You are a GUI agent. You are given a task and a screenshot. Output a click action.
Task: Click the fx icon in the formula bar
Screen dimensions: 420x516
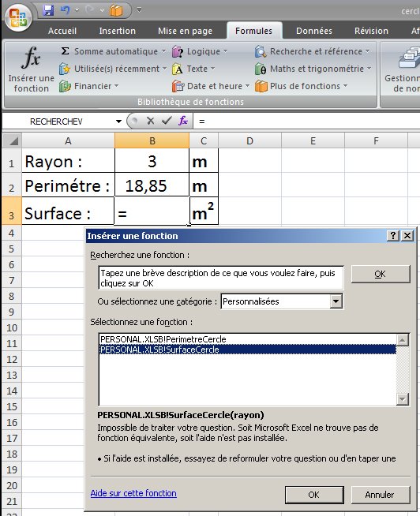(x=183, y=121)
